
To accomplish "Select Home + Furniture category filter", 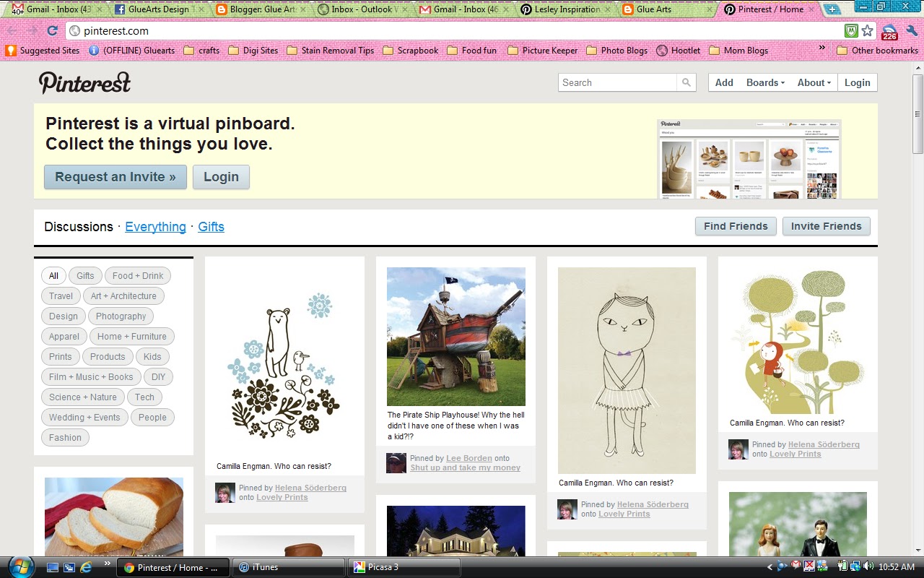I will click(x=132, y=336).
